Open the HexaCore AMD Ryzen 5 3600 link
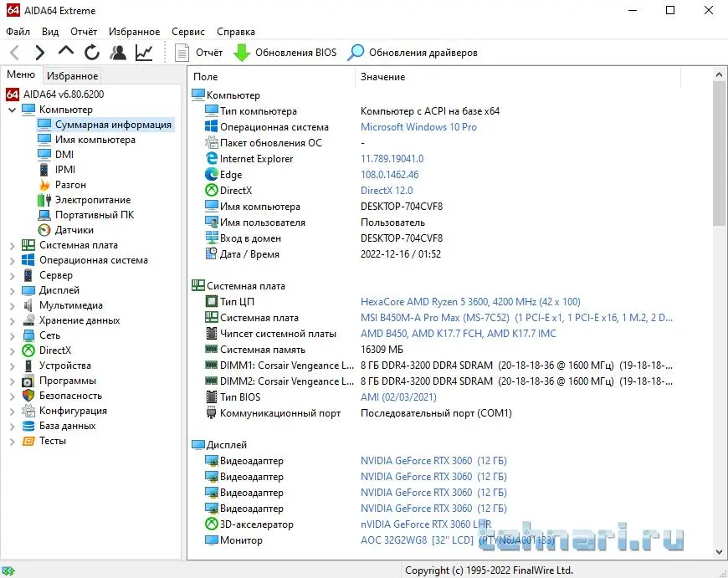The height and width of the screenshot is (578, 728). (470, 302)
